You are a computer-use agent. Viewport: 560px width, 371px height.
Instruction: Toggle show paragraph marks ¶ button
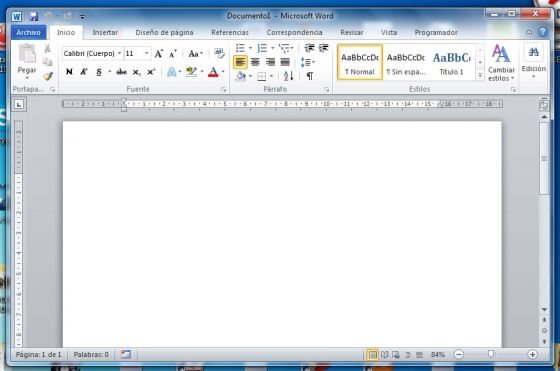coord(310,76)
